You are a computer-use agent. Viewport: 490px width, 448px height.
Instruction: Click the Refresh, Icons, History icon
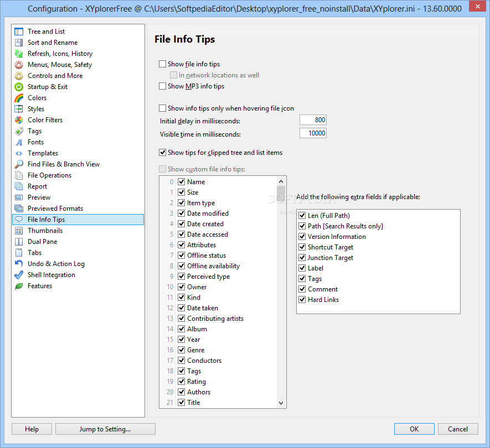click(19, 54)
